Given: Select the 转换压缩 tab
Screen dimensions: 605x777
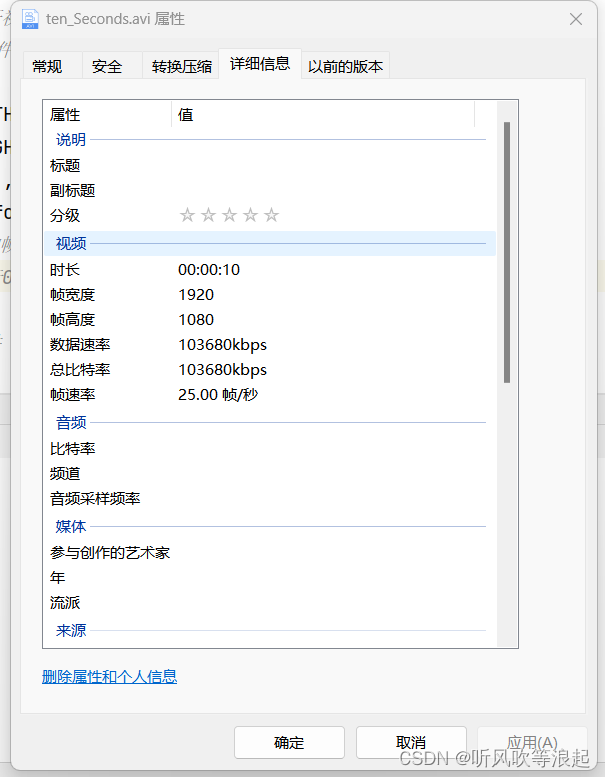Looking at the screenshot, I should tap(181, 66).
